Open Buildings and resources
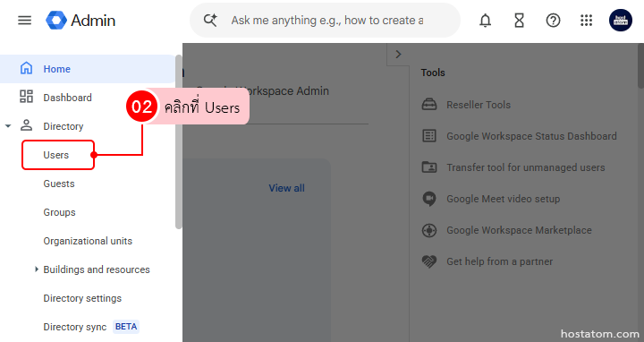644x342 pixels. [x=97, y=269]
